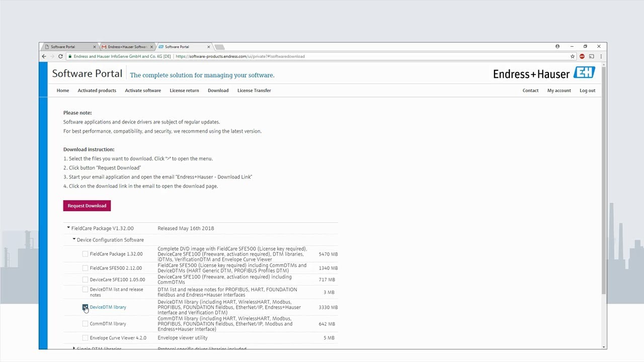Go back with the browser back arrow
The image size is (644, 362).
click(44, 56)
